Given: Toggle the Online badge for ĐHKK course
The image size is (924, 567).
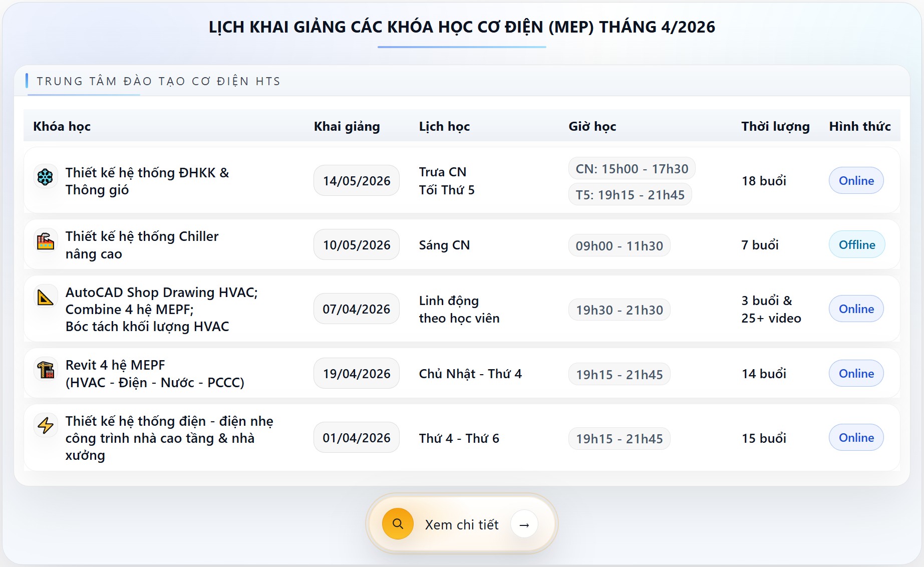Looking at the screenshot, I should (x=856, y=180).
